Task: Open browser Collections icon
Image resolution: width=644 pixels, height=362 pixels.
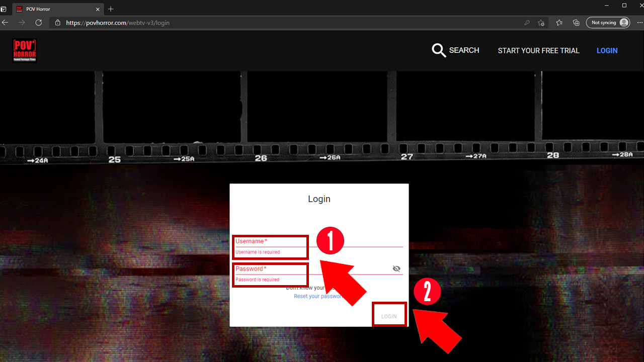Action: coord(576,23)
